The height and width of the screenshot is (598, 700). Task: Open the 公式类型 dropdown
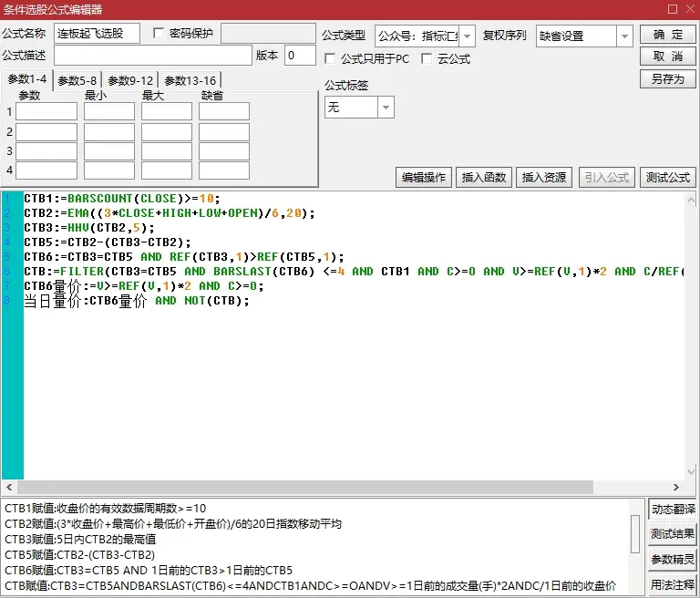coord(467,36)
